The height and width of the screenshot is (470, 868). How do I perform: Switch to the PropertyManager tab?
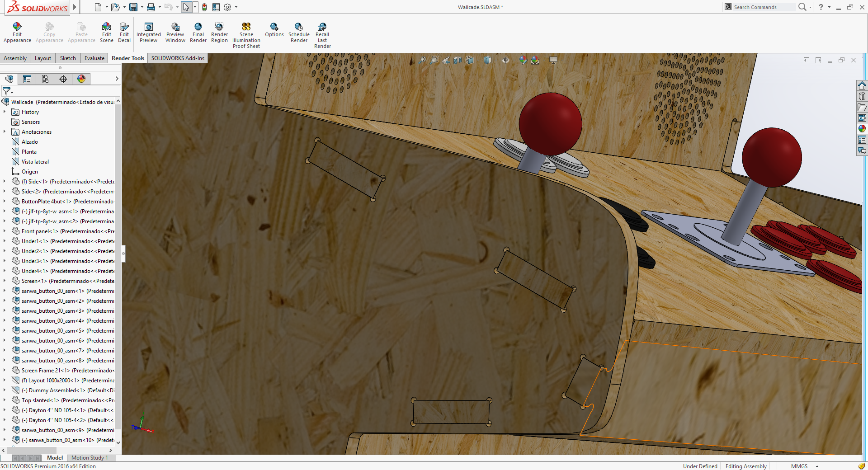click(27, 79)
